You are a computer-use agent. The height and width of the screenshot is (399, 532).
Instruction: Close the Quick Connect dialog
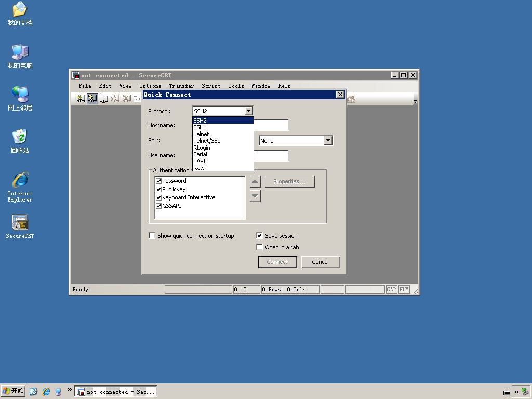click(x=340, y=95)
